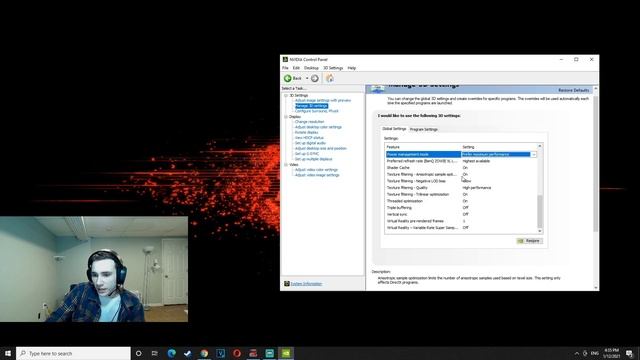
Task: Click the green Back arrow icon
Action: [288, 78]
